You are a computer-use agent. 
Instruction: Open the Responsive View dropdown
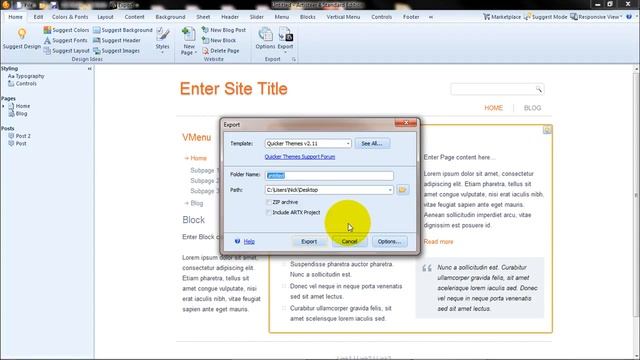596,17
